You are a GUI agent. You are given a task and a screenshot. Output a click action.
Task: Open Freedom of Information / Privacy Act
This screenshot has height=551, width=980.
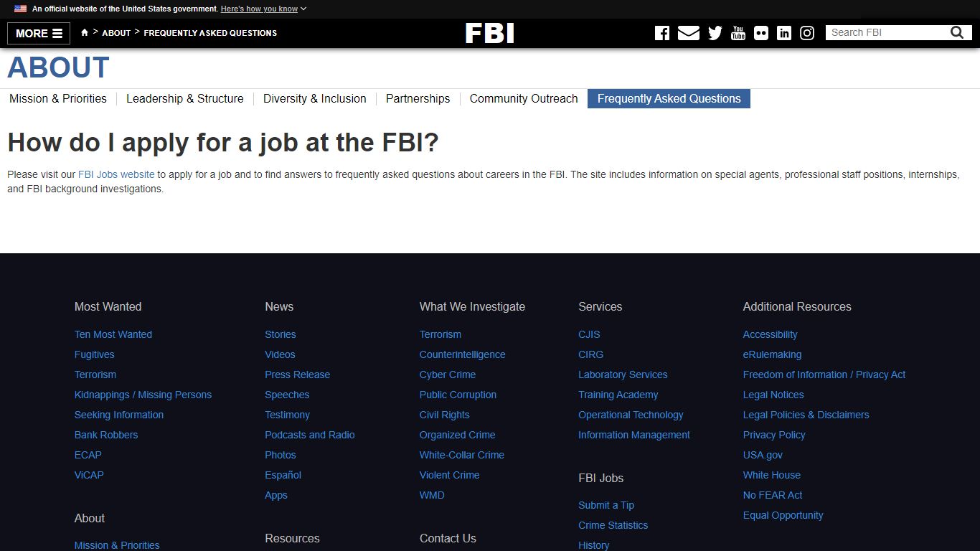pyautogui.click(x=824, y=375)
